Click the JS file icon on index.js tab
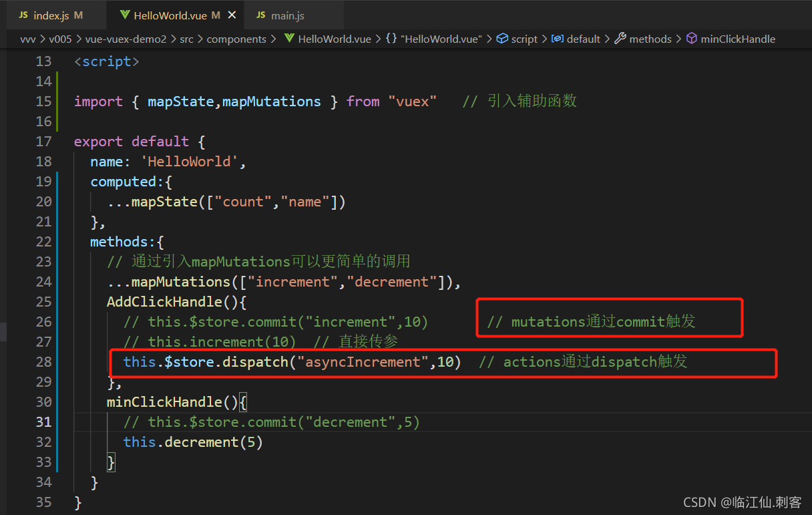Image resolution: width=812 pixels, height=515 pixels. pyautogui.click(x=23, y=15)
